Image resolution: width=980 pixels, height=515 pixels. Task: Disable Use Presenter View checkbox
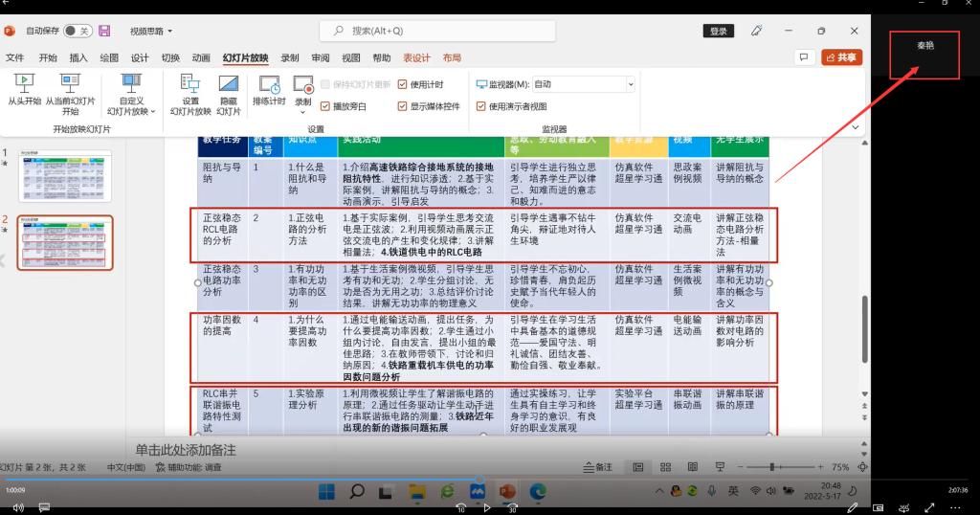pyautogui.click(x=480, y=106)
